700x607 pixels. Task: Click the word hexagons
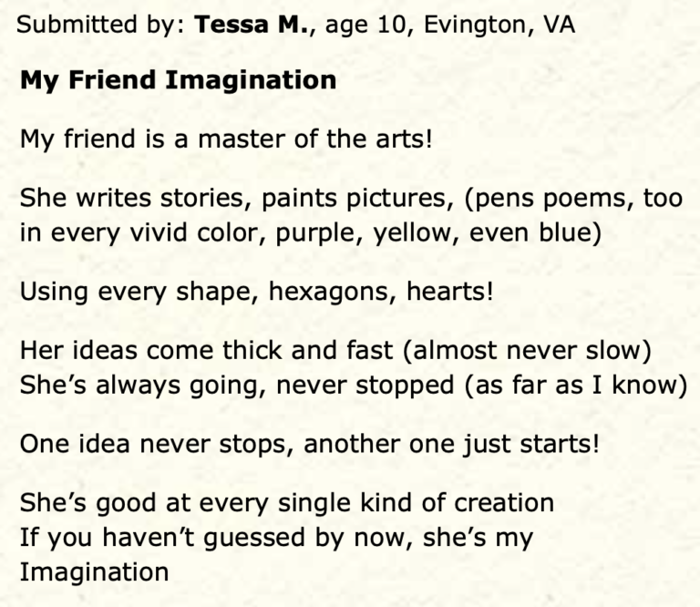[332, 292]
